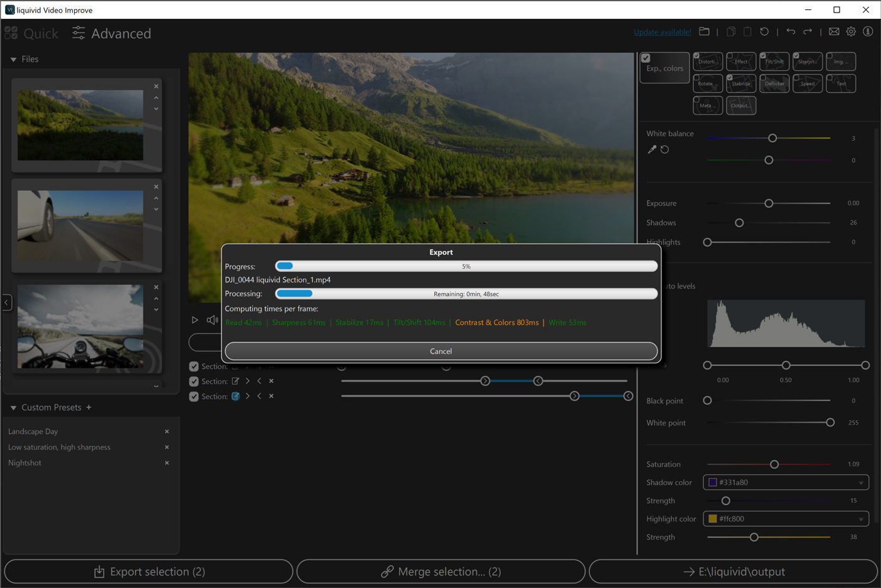Select the Nightshot custom preset
881x588 pixels.
coord(24,462)
